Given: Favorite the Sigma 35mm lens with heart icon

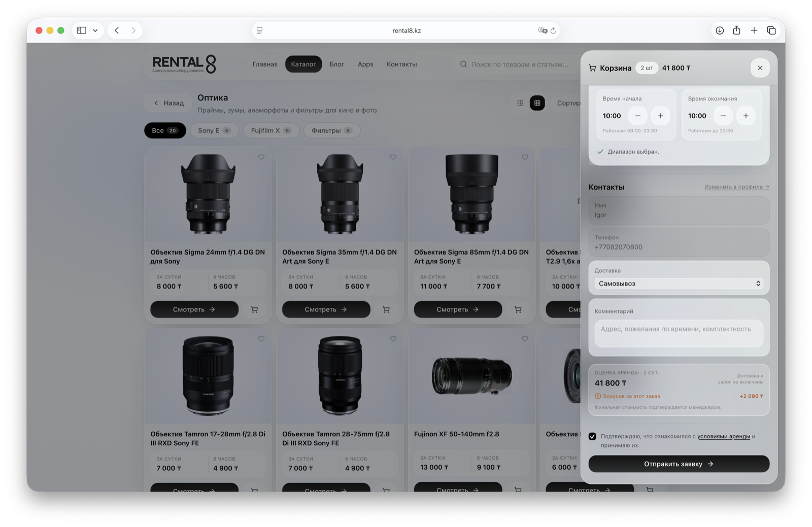Looking at the screenshot, I should [x=393, y=157].
